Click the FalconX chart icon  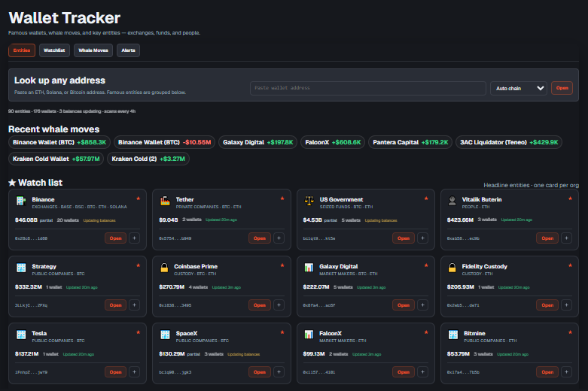click(309, 335)
